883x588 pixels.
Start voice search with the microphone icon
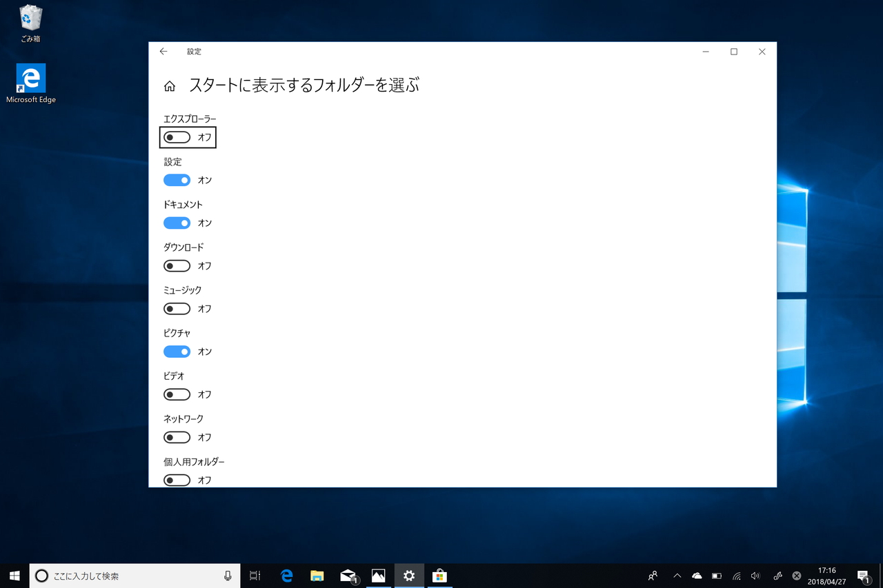tap(228, 576)
